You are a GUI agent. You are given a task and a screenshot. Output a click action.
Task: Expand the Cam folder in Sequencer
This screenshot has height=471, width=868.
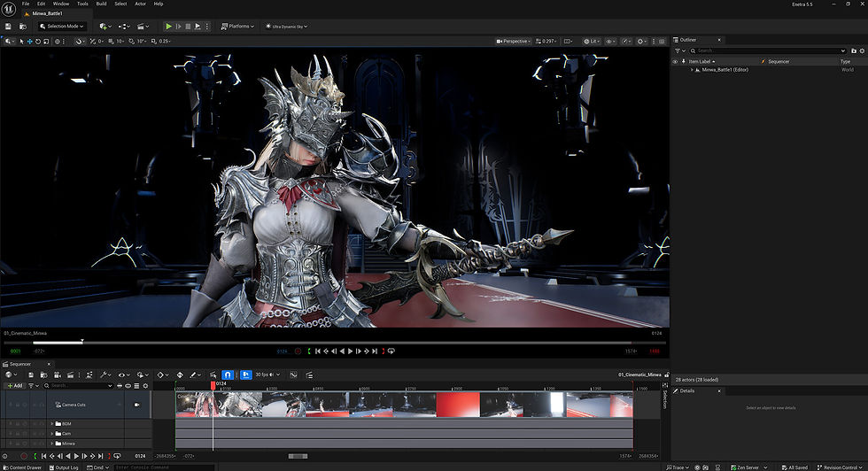pos(52,434)
